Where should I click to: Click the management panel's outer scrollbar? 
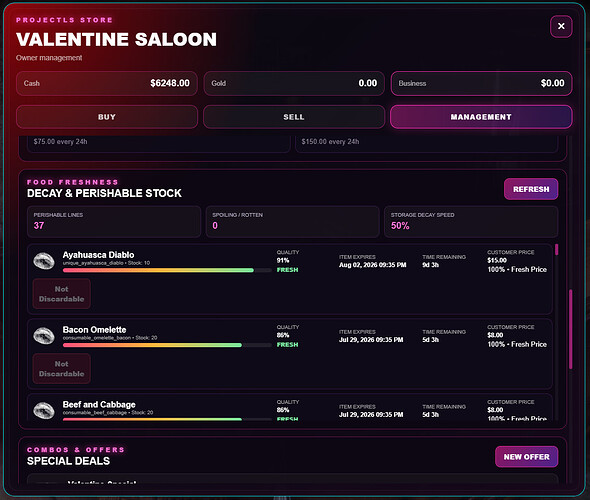[x=570, y=329]
